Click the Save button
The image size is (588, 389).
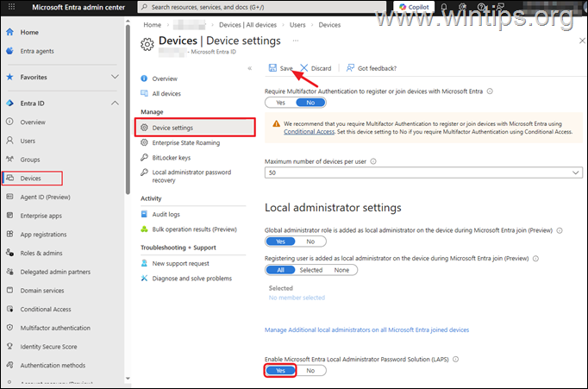coord(280,68)
